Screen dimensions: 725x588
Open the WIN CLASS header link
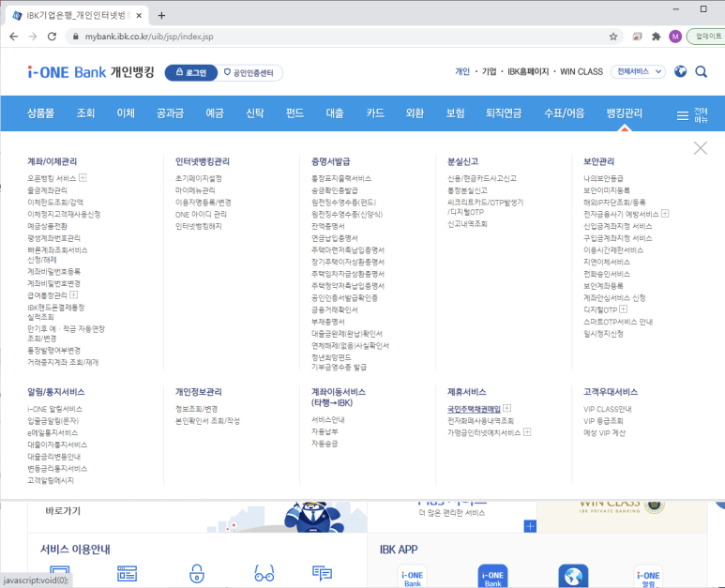[x=582, y=71]
